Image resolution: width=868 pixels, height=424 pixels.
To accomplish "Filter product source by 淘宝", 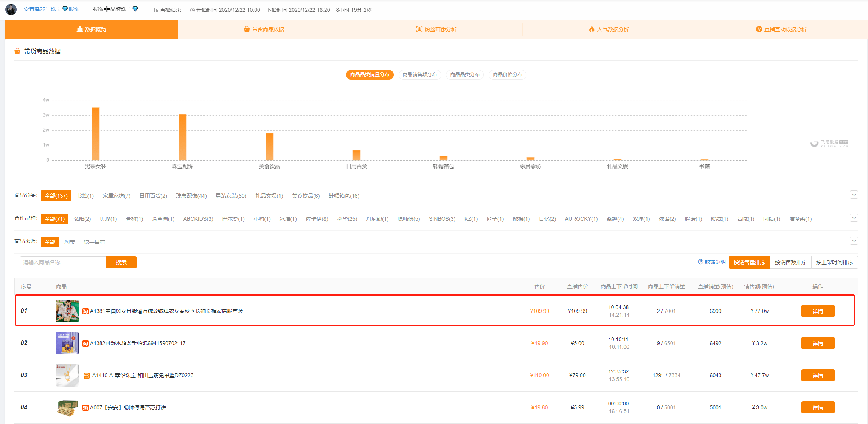I will coord(70,242).
